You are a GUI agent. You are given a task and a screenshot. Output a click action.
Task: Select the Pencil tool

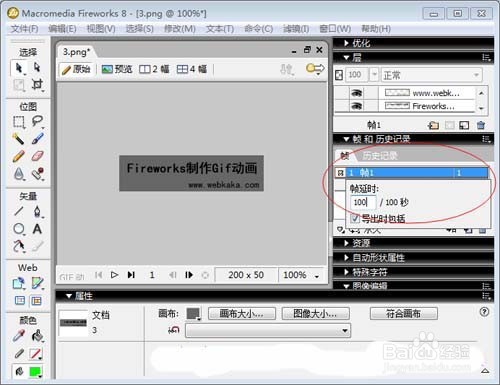click(19, 156)
